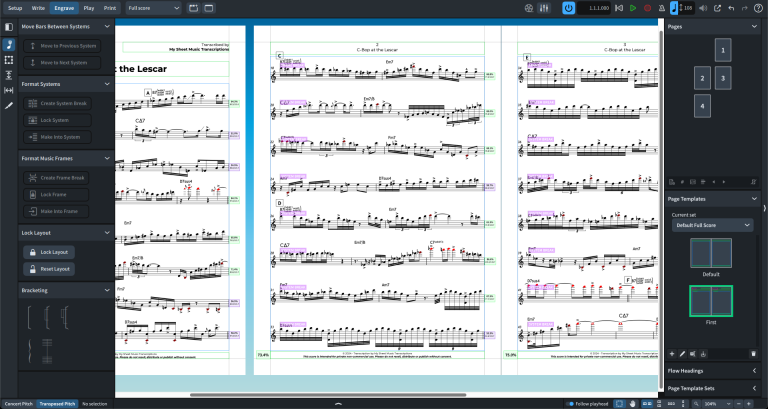Select page 1 thumbnail in Pages panel

coord(723,50)
